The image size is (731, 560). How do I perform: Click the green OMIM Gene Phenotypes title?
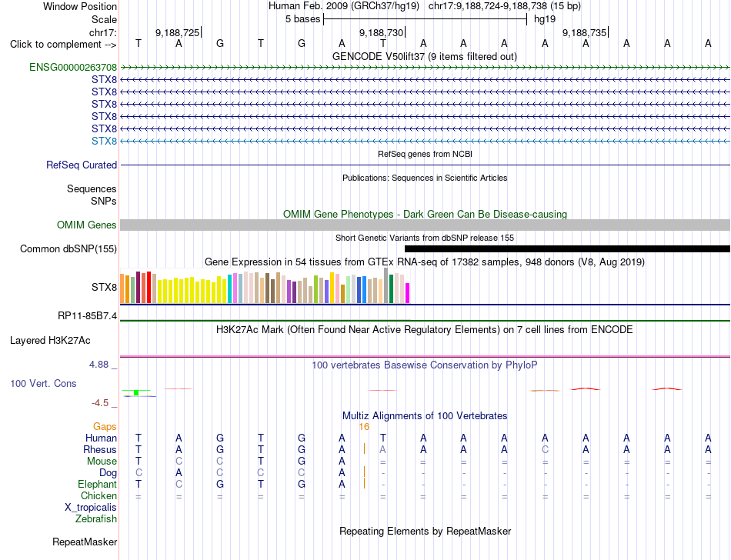426,215
